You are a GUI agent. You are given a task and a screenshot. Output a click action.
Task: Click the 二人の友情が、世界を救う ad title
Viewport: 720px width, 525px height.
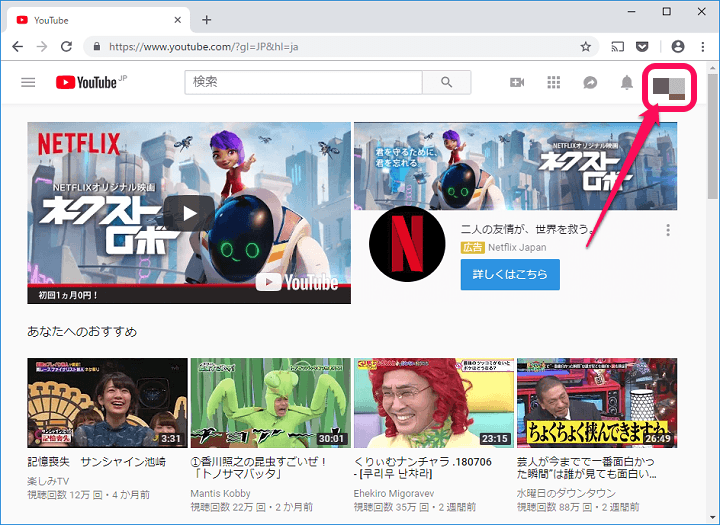click(x=528, y=229)
